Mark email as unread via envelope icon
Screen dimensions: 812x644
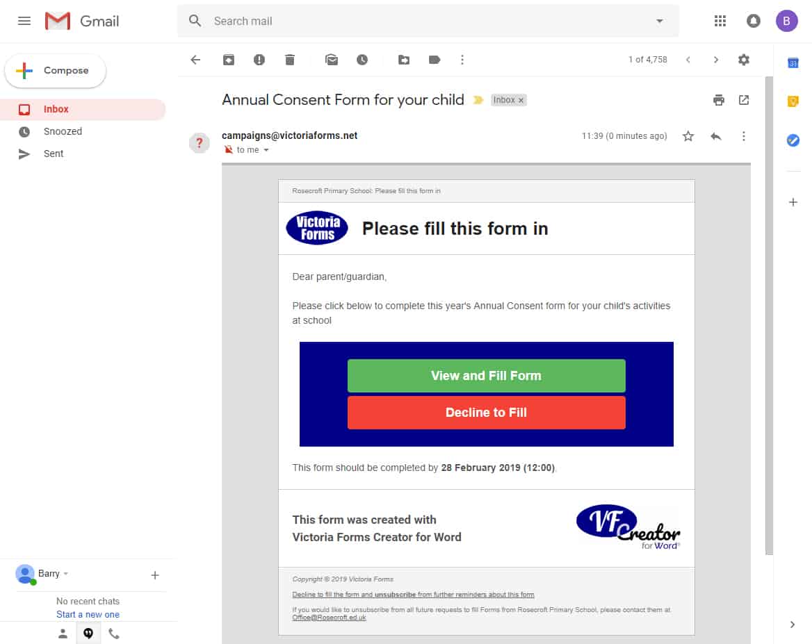click(332, 60)
